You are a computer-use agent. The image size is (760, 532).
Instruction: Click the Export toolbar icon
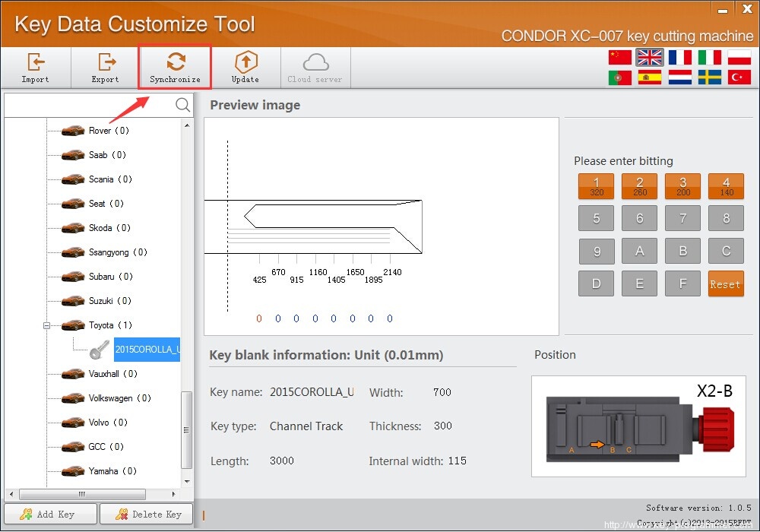pos(105,68)
